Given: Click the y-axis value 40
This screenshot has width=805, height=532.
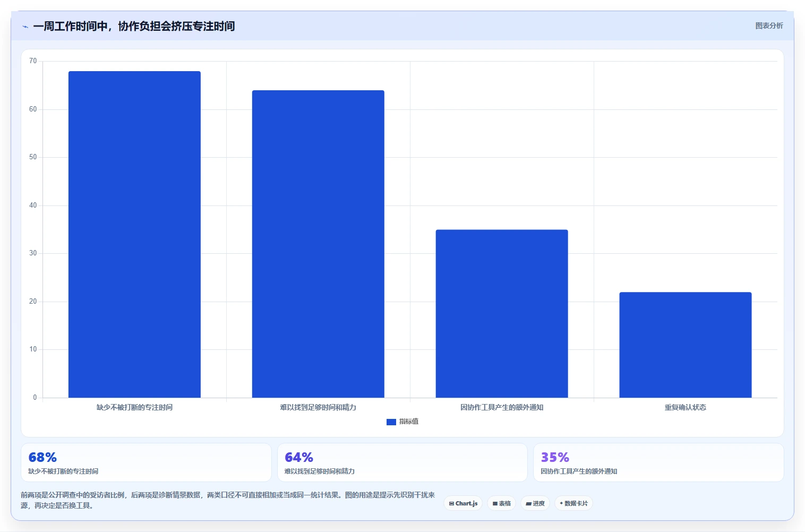Looking at the screenshot, I should [x=33, y=205].
